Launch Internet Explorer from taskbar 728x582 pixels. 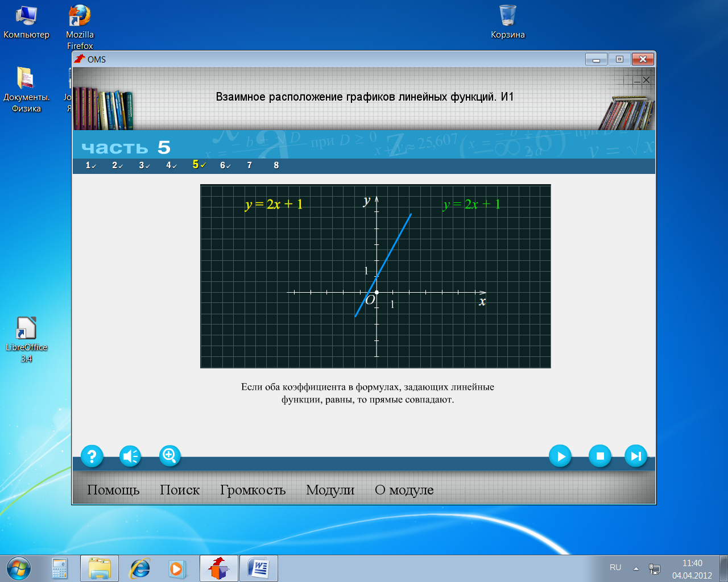pos(139,568)
